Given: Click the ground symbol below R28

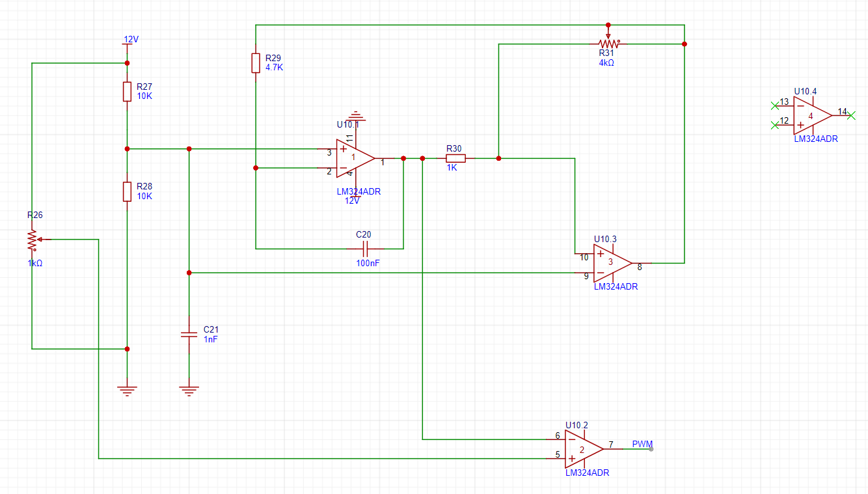Looking at the screenshot, I should (128, 391).
